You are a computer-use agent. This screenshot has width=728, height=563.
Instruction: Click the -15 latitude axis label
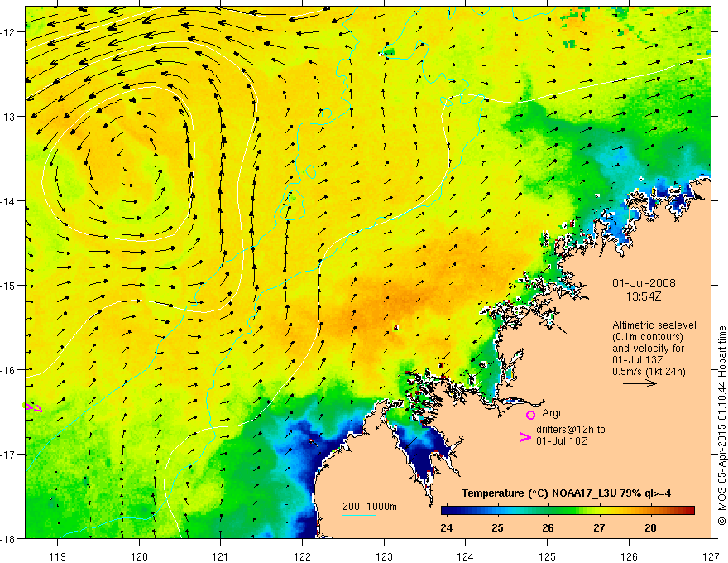pyautogui.click(x=8, y=286)
